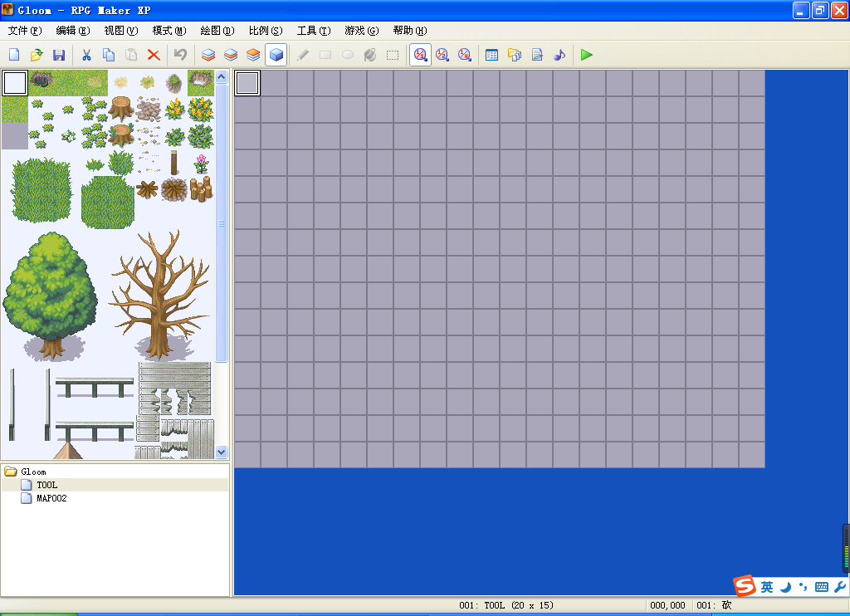850x616 pixels.
Task: Select the Pencil drawing tool
Action: [303, 55]
